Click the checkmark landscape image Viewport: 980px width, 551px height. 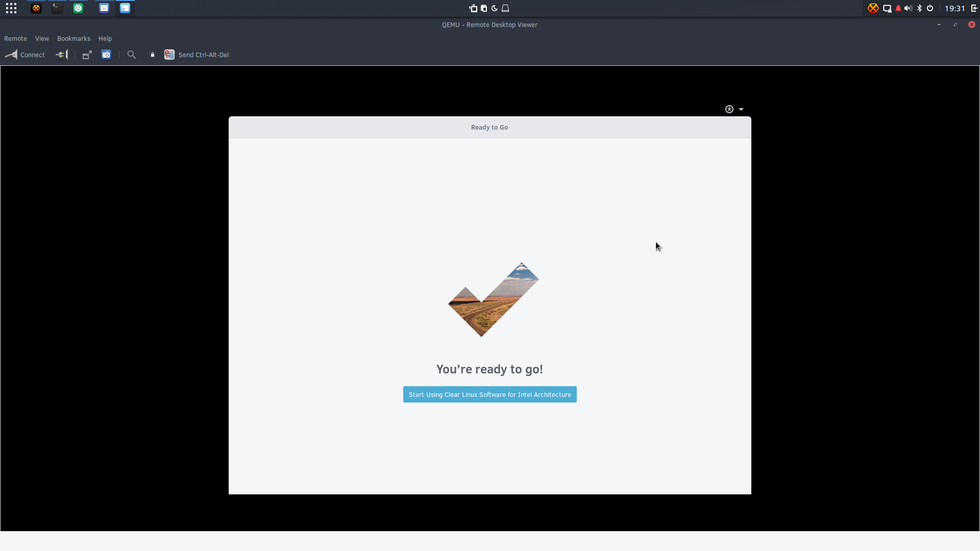[x=494, y=300]
